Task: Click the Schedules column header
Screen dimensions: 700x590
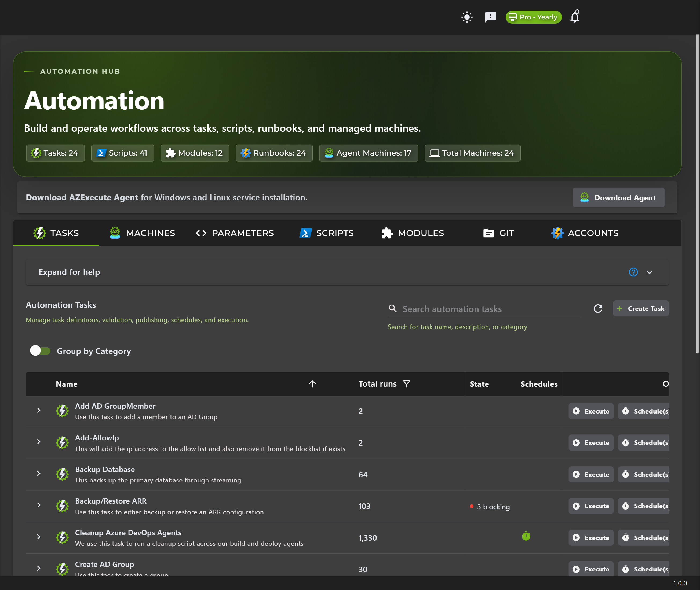Action: click(539, 384)
